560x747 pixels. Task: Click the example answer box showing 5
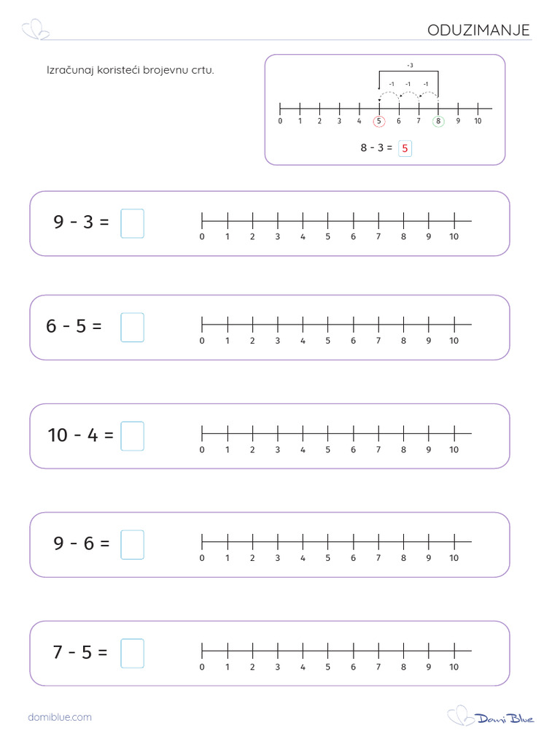point(405,148)
